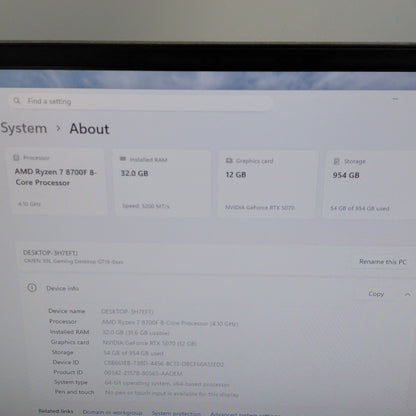
Task: Open Advanced system settings link
Action: pyautogui.click(x=245, y=414)
